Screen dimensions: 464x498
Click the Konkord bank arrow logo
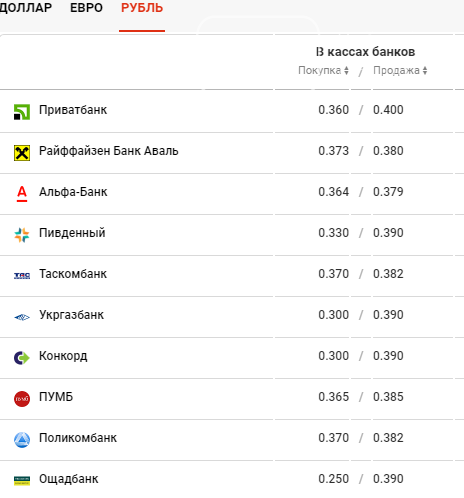click(22, 358)
